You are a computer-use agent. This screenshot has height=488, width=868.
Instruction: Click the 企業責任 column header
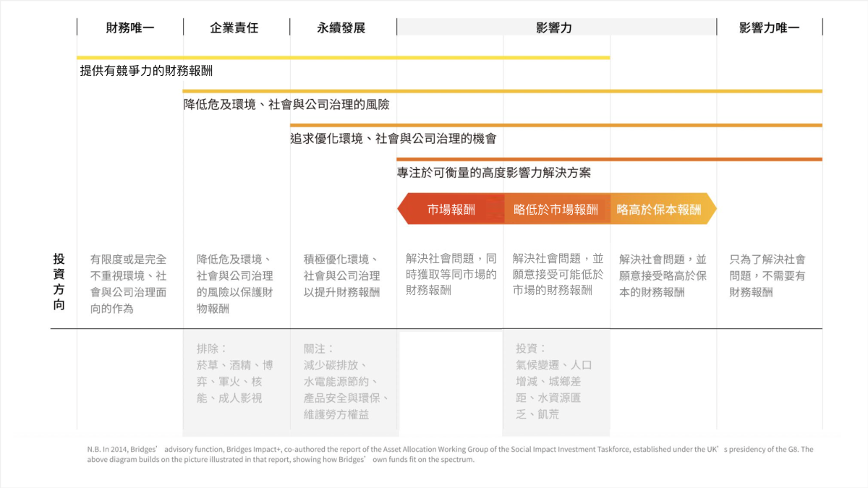click(x=234, y=28)
